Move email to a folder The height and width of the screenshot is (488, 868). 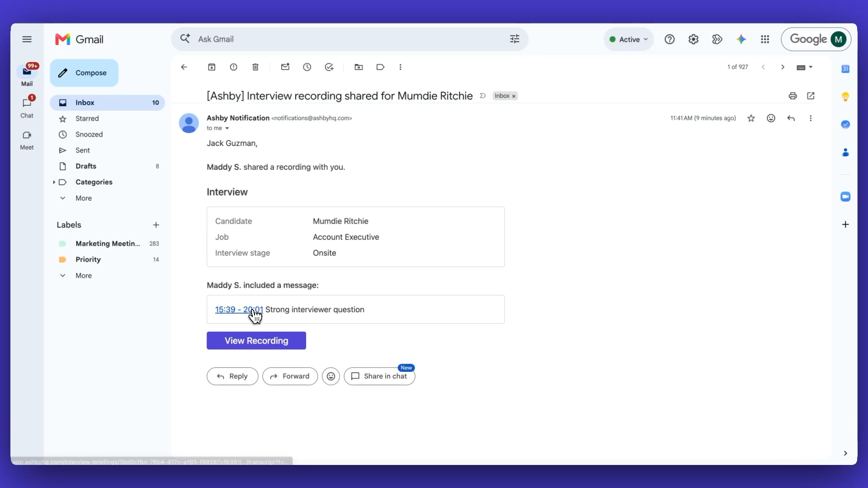[359, 67]
